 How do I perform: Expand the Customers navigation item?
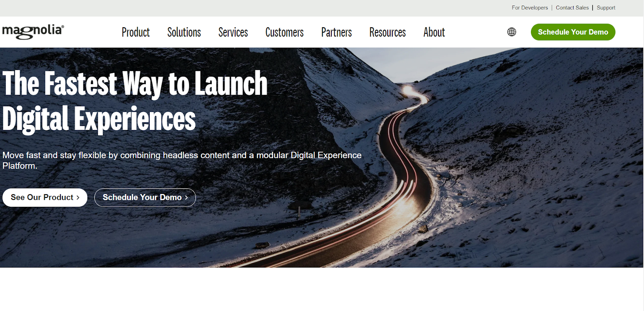(285, 32)
